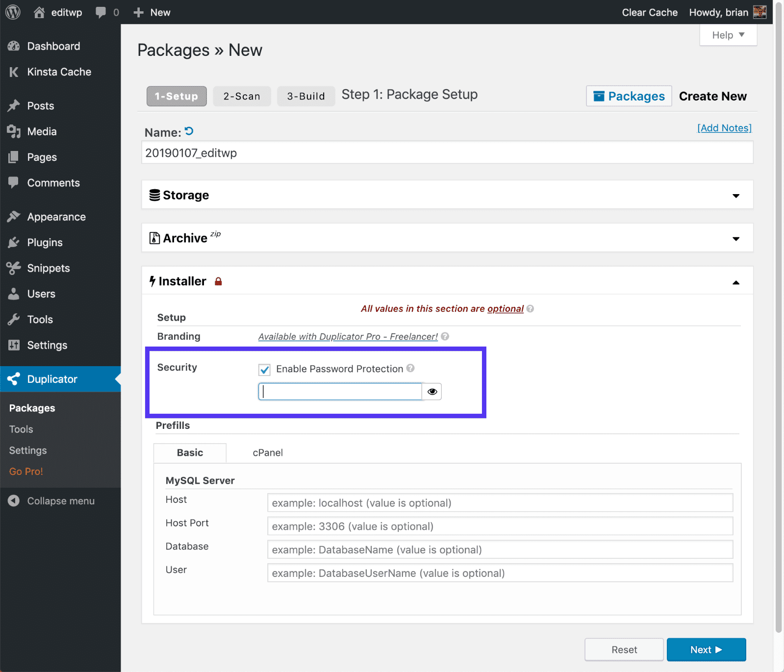Click the reset name refresh icon
This screenshot has height=672, width=784.
[189, 131]
